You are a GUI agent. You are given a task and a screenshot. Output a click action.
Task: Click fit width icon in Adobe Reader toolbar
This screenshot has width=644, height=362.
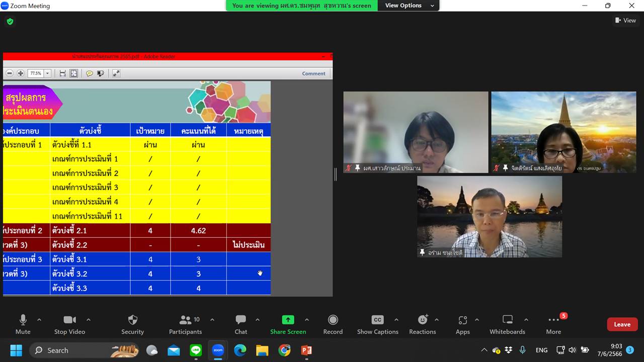tap(63, 73)
